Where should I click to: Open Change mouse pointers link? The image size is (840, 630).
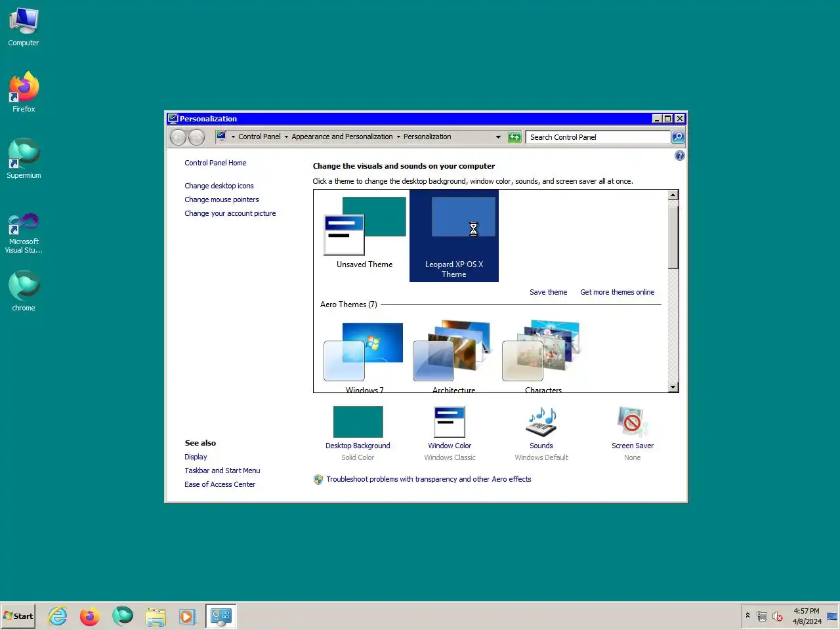(222, 199)
